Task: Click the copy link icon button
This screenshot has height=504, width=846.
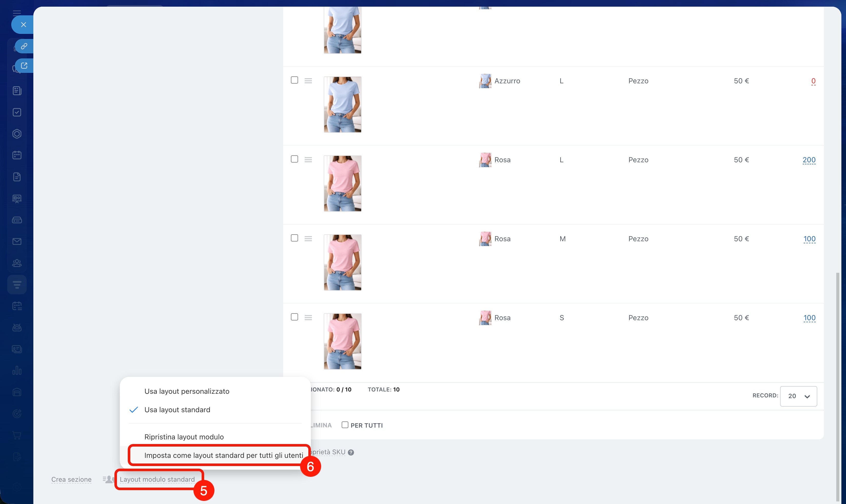Action: tap(24, 46)
